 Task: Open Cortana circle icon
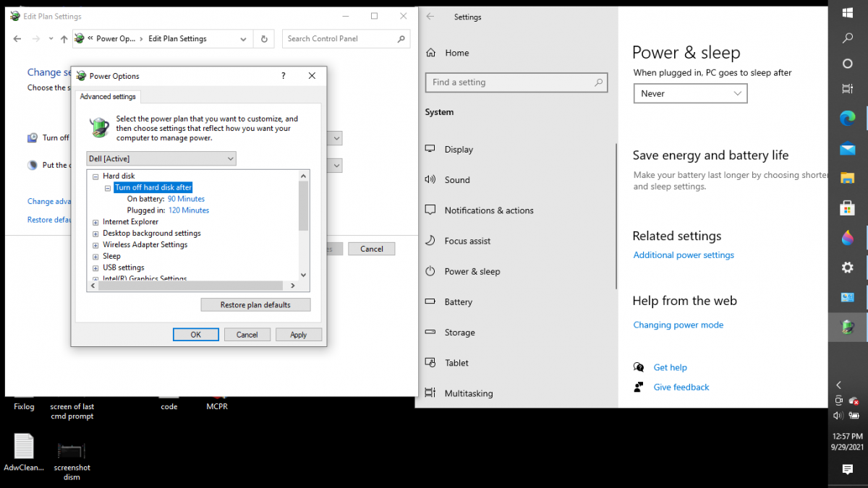pyautogui.click(x=847, y=64)
